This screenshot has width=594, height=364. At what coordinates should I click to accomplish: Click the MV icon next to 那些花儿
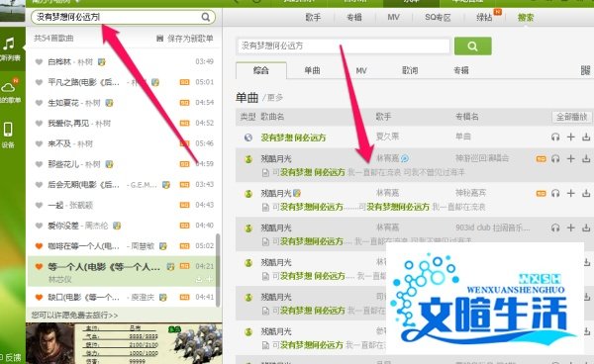coord(109,164)
